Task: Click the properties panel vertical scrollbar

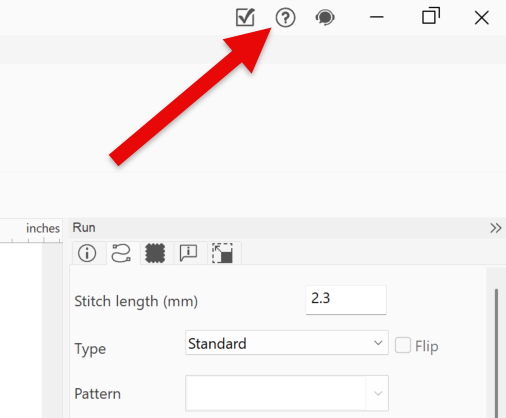Action: (497, 353)
